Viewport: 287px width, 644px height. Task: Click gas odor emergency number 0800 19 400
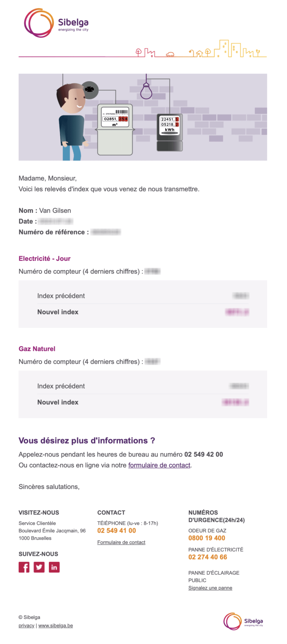point(207,538)
